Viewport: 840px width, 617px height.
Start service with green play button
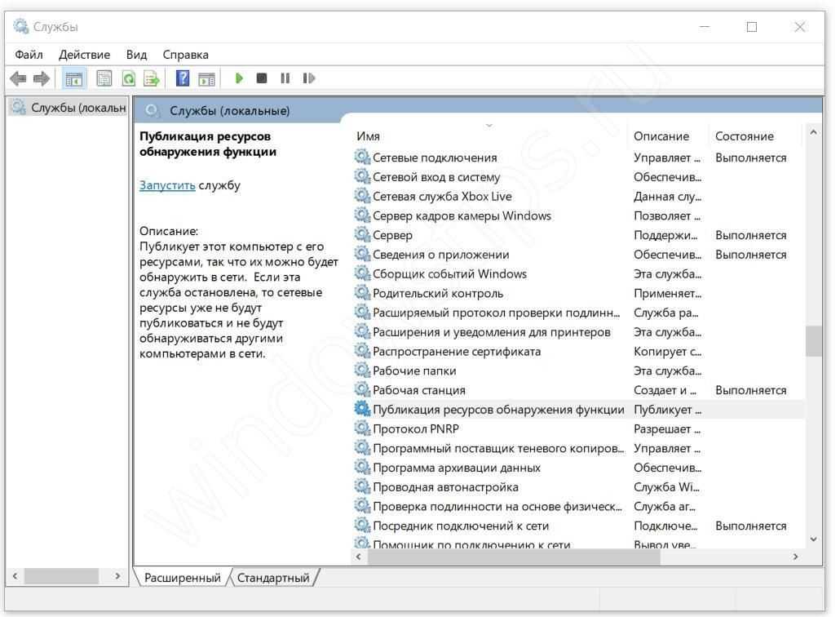239,78
